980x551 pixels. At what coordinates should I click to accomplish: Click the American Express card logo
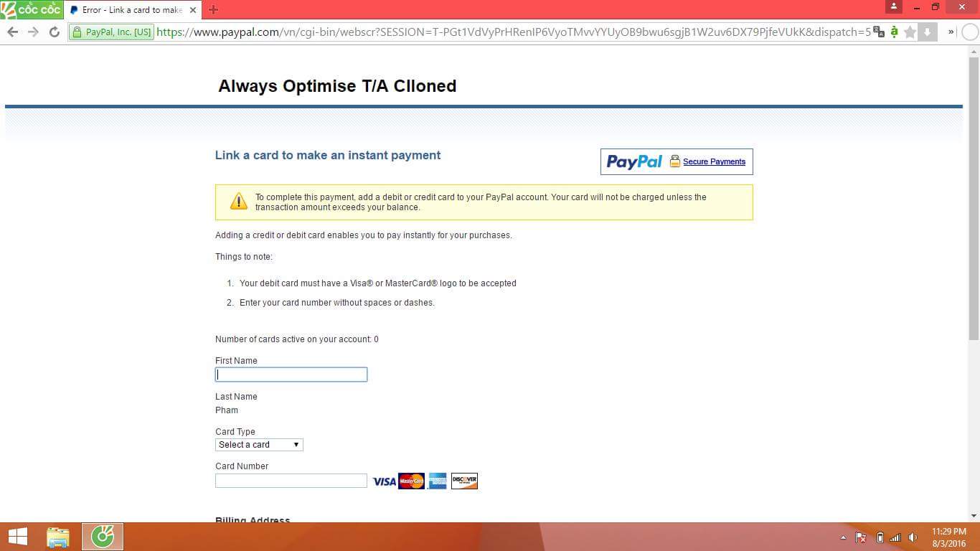438,481
